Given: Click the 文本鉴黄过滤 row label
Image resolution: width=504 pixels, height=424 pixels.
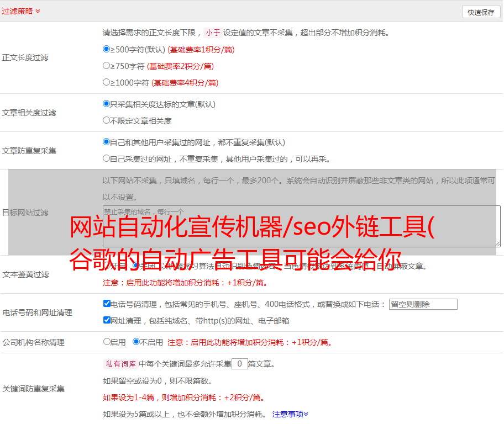Looking at the screenshot, I should tap(25, 274).
